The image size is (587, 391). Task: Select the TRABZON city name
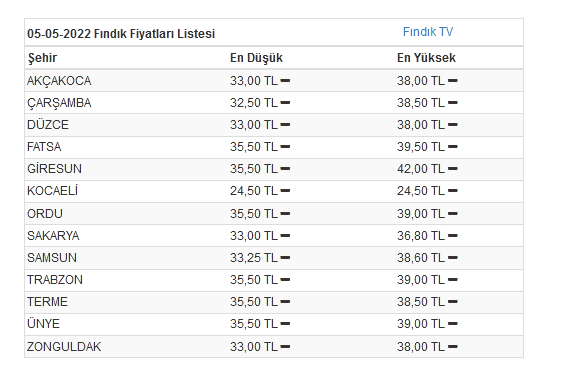coord(55,280)
